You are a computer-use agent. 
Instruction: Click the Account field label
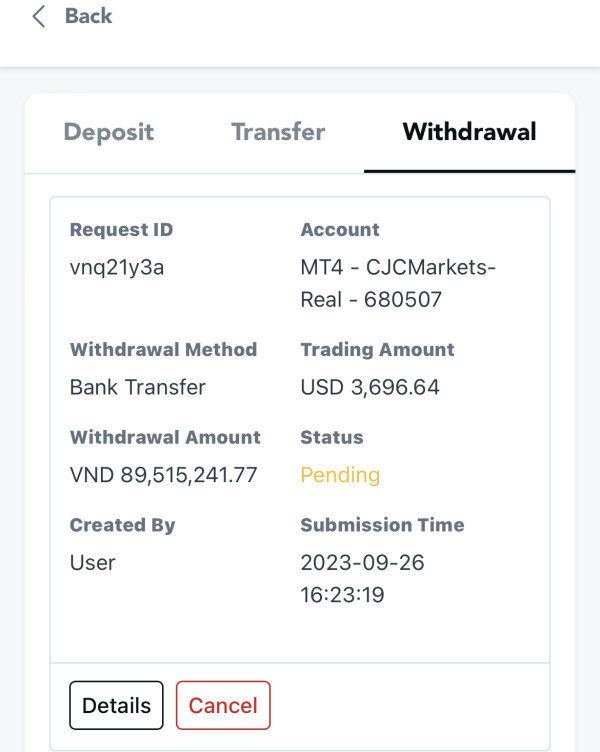click(340, 230)
